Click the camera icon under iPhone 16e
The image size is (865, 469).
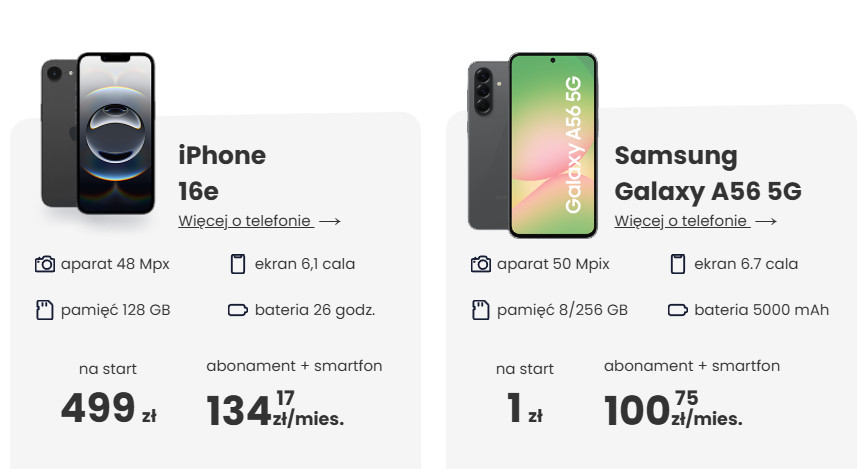pos(45,264)
